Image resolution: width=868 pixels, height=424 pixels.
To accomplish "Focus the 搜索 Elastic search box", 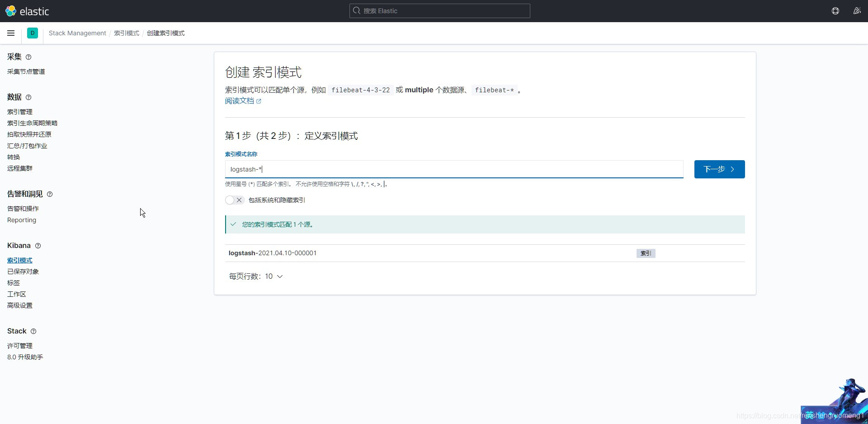I will (439, 11).
